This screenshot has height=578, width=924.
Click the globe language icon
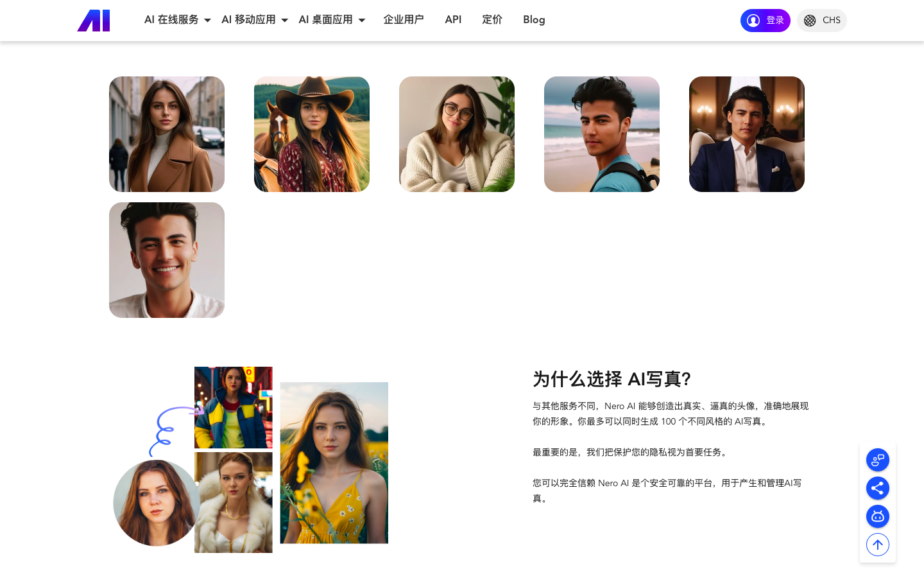[x=810, y=21]
